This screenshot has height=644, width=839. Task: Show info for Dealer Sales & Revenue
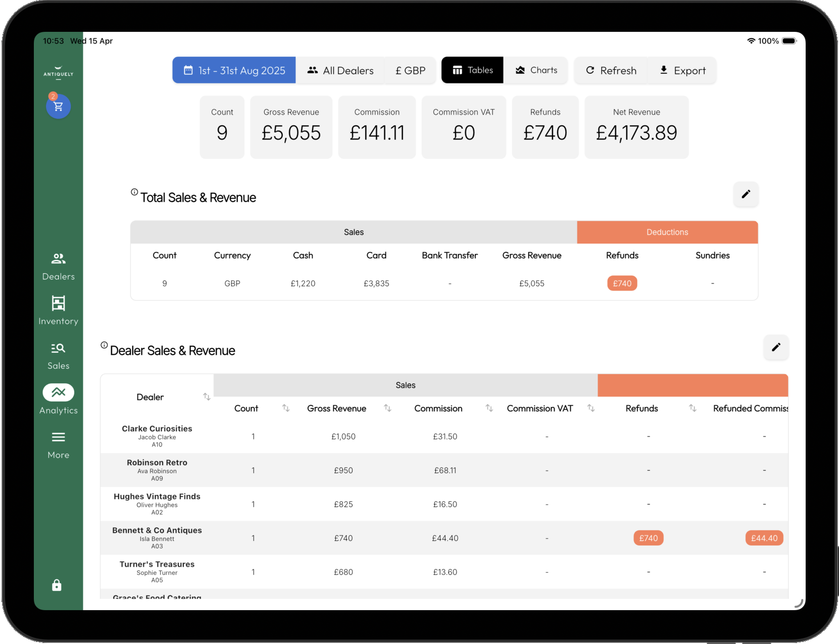pos(104,345)
